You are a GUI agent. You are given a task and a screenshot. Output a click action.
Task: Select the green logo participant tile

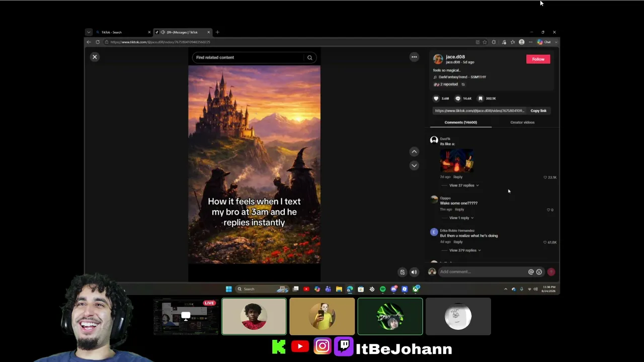[390, 316]
